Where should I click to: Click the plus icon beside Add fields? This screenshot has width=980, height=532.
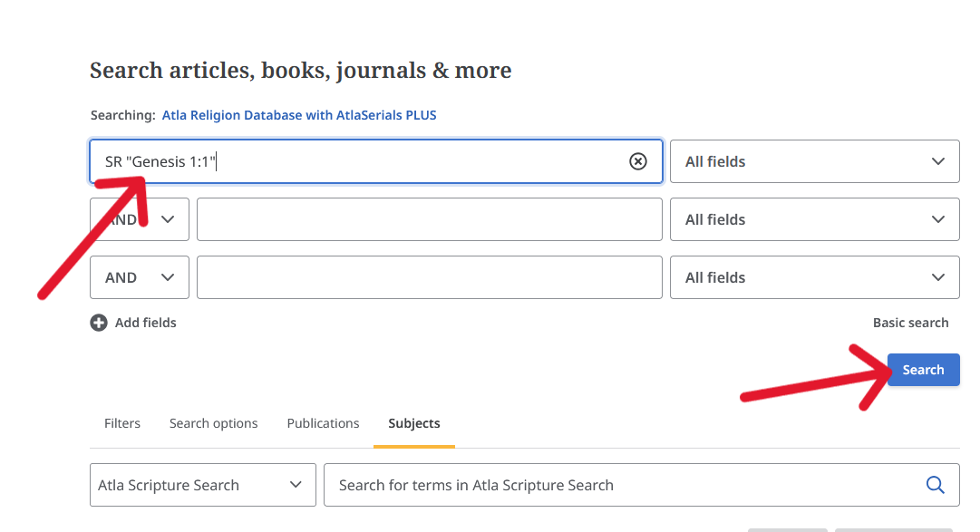point(99,323)
